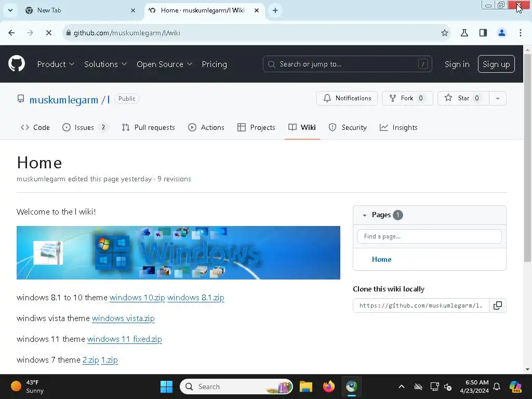Download windows 10.zip
532x399 pixels.
137,298
